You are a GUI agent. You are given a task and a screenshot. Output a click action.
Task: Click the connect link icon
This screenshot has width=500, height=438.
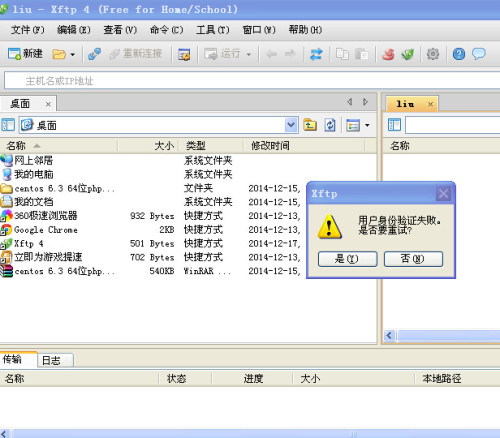tap(95, 54)
